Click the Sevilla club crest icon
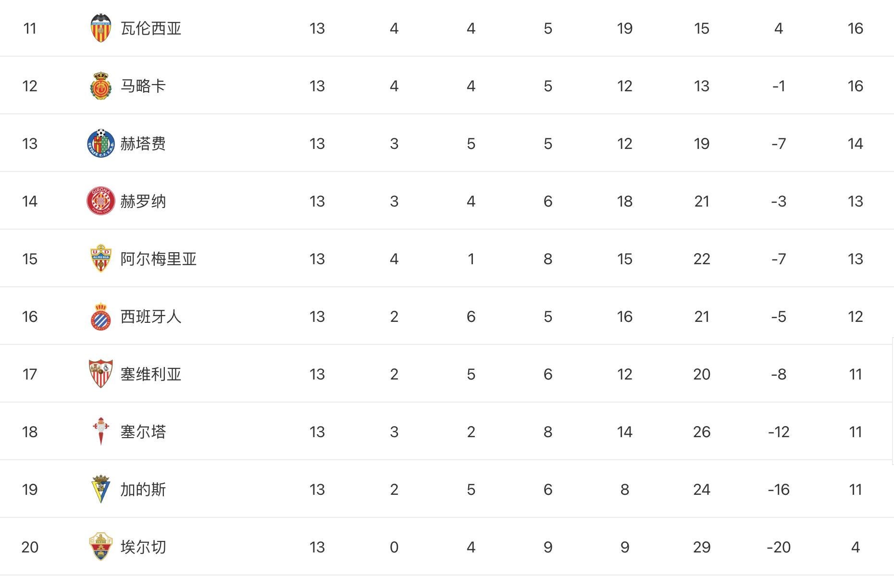The width and height of the screenshot is (894, 588). point(101,374)
